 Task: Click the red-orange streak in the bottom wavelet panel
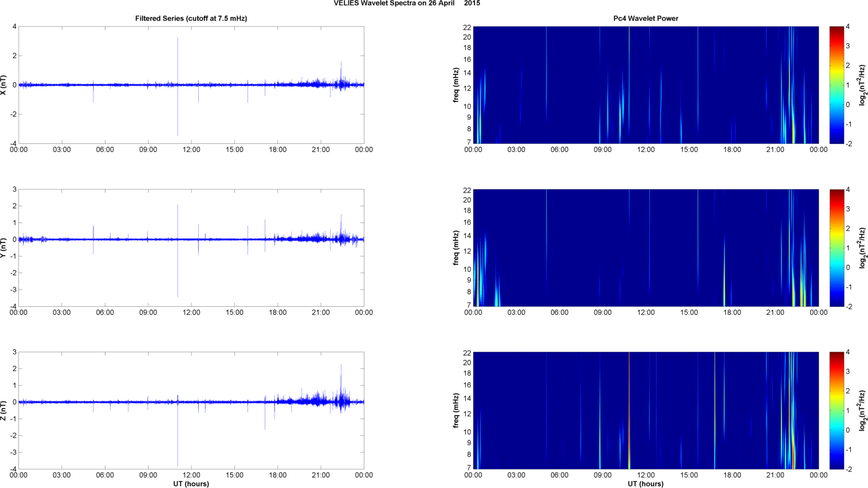click(629, 411)
